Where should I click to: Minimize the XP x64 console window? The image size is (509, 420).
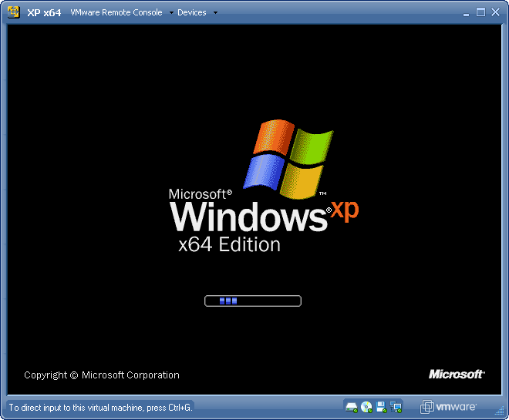coord(466,13)
